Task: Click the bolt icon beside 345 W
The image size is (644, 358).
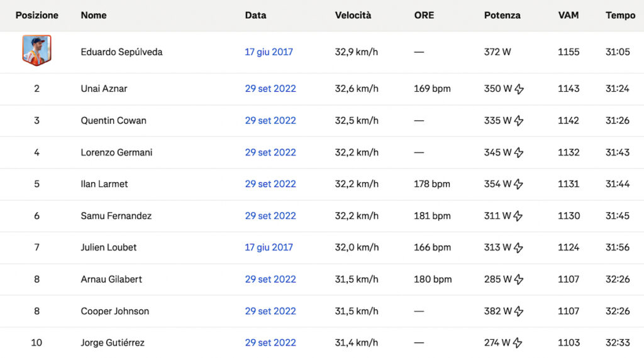Action: 519,153
